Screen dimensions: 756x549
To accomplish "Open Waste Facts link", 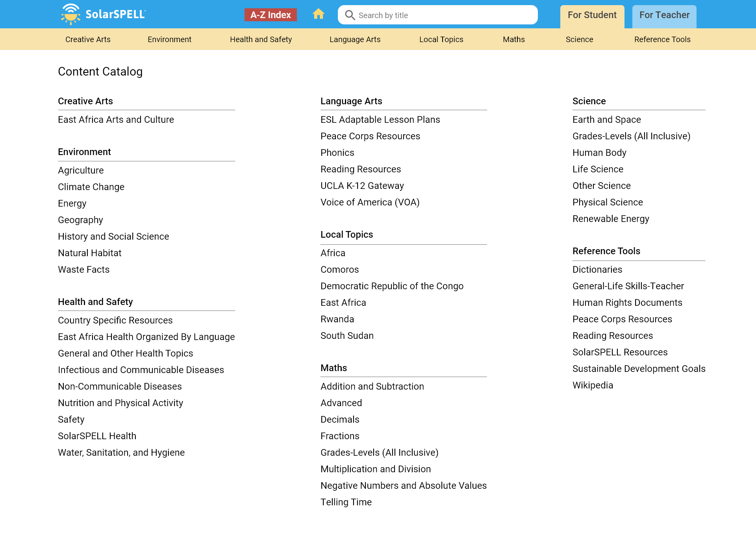I will point(83,270).
